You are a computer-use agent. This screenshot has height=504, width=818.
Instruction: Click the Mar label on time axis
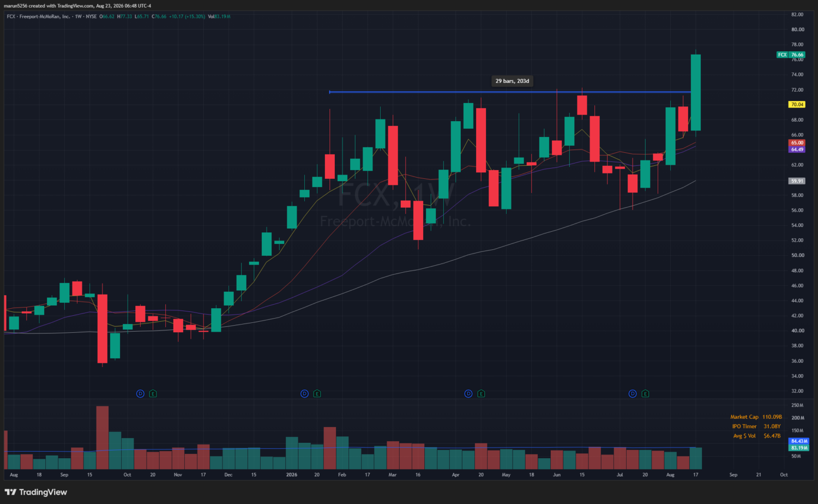click(393, 475)
